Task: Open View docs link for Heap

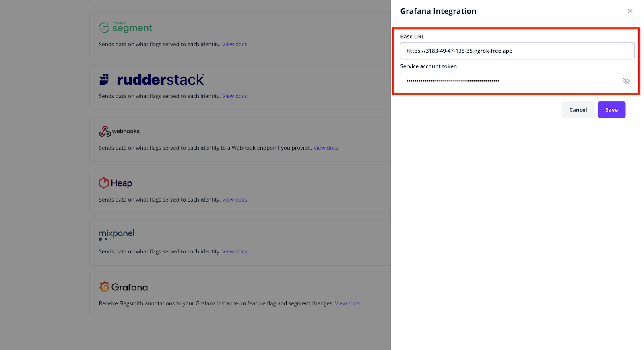Action: pyautogui.click(x=235, y=200)
